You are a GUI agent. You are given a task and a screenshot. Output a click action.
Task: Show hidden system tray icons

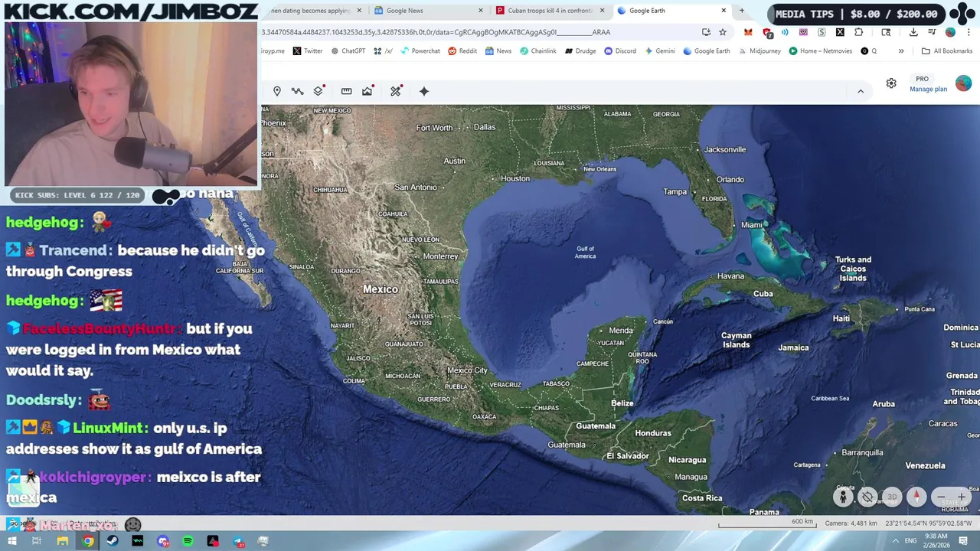[x=896, y=540]
